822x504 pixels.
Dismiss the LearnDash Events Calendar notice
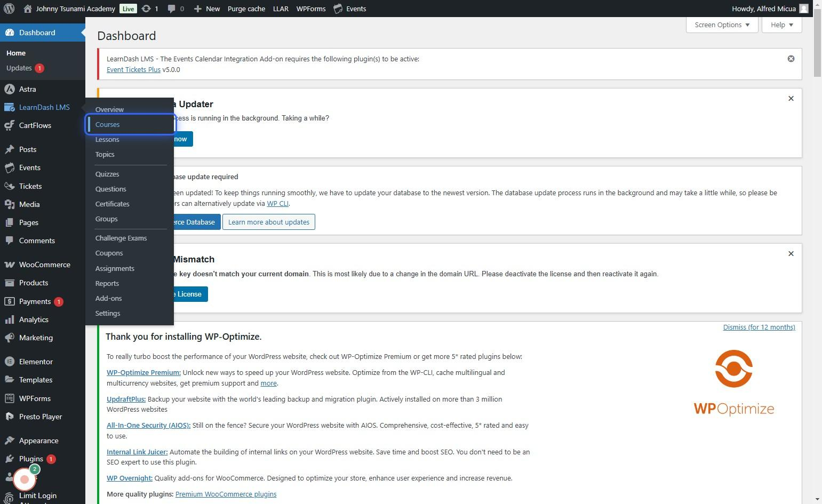click(x=791, y=59)
